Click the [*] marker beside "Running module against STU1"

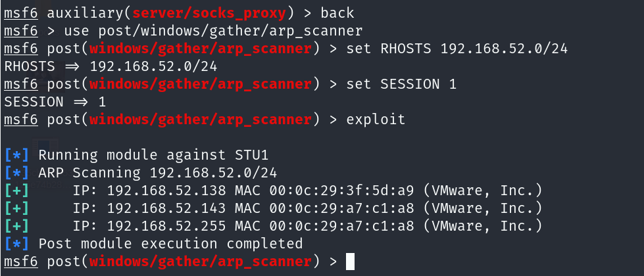pyautogui.click(x=16, y=155)
